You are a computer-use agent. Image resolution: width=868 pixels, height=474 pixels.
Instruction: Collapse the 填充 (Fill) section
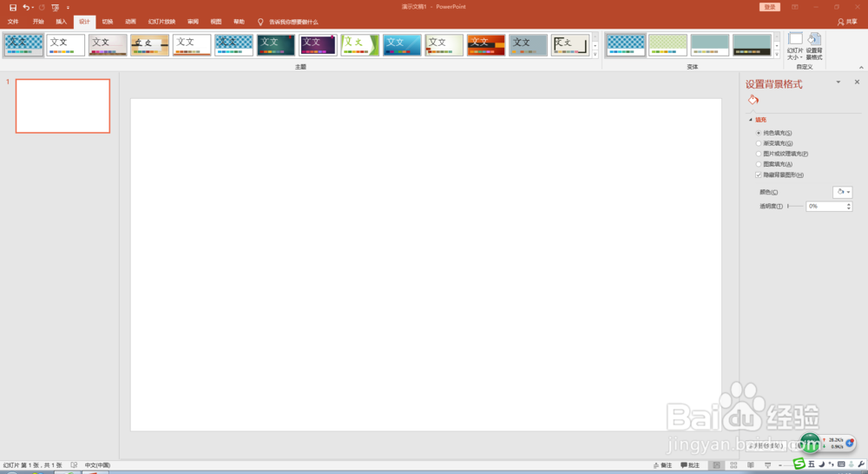751,120
